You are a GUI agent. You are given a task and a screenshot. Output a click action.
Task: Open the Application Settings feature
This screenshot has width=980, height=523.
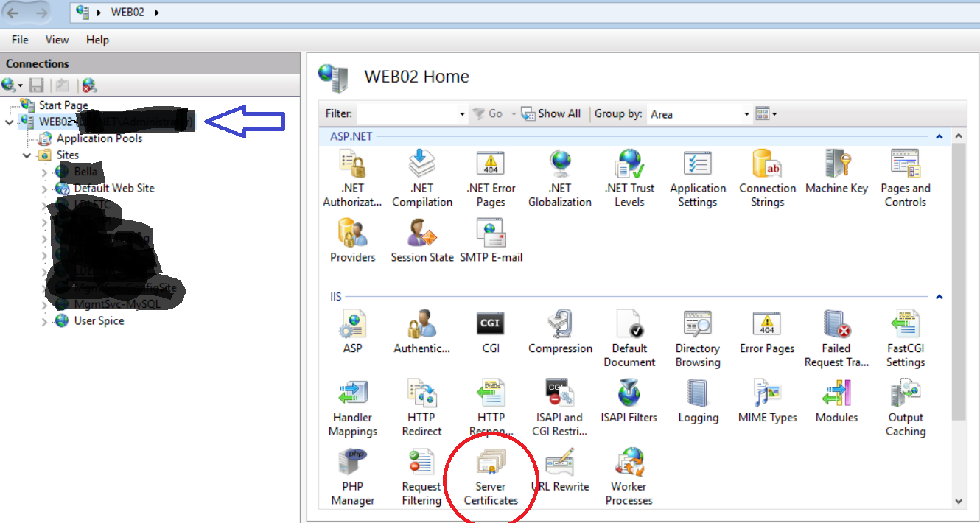(x=698, y=177)
